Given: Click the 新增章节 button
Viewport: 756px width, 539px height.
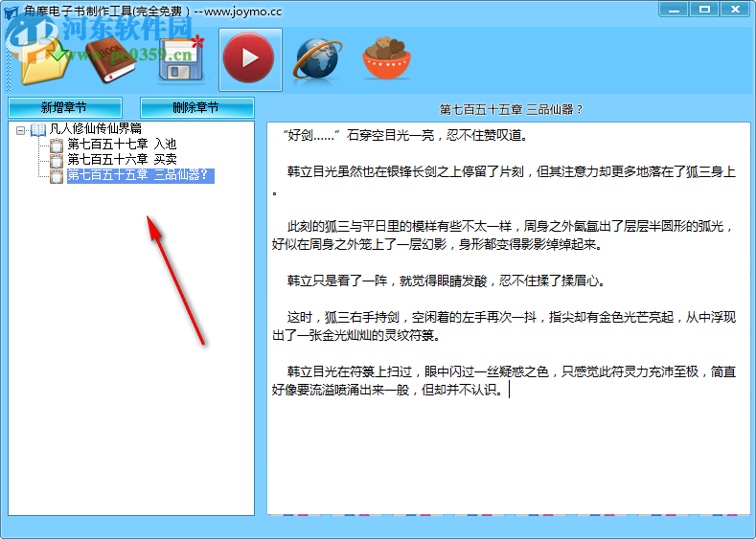Looking at the screenshot, I should (64, 107).
